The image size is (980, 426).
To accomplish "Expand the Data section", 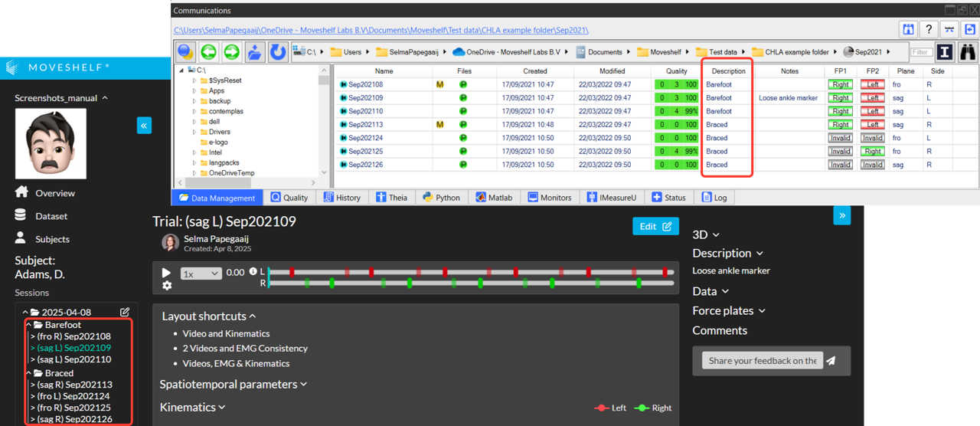I will click(710, 291).
